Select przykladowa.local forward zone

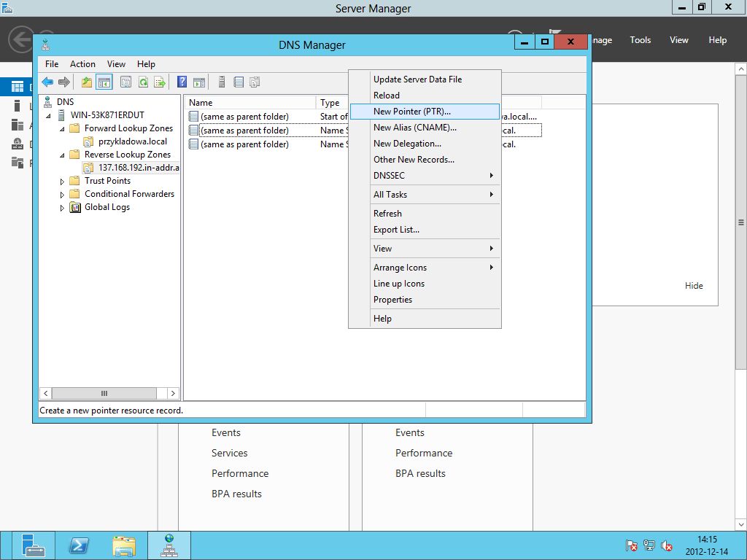133,141
